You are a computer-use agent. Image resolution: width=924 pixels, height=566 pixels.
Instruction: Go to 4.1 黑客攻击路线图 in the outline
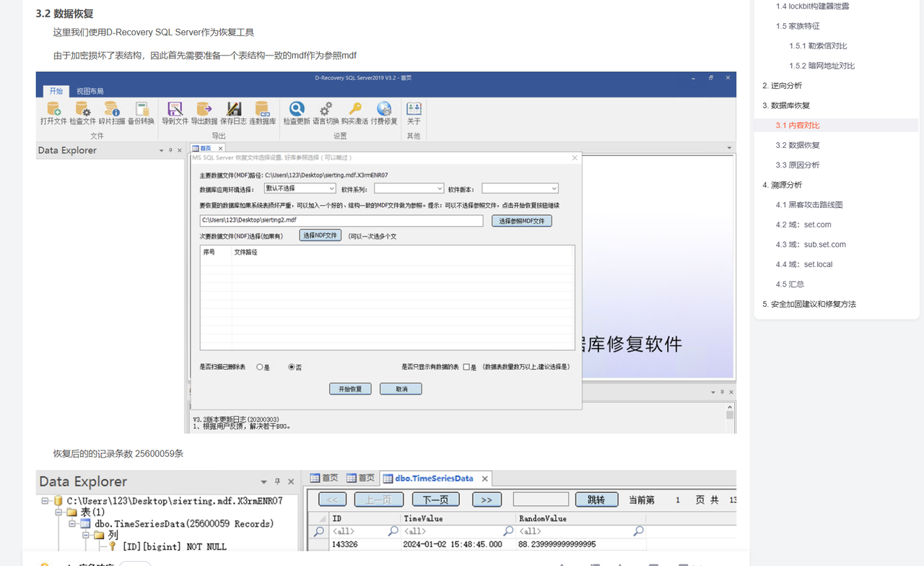[x=809, y=204]
